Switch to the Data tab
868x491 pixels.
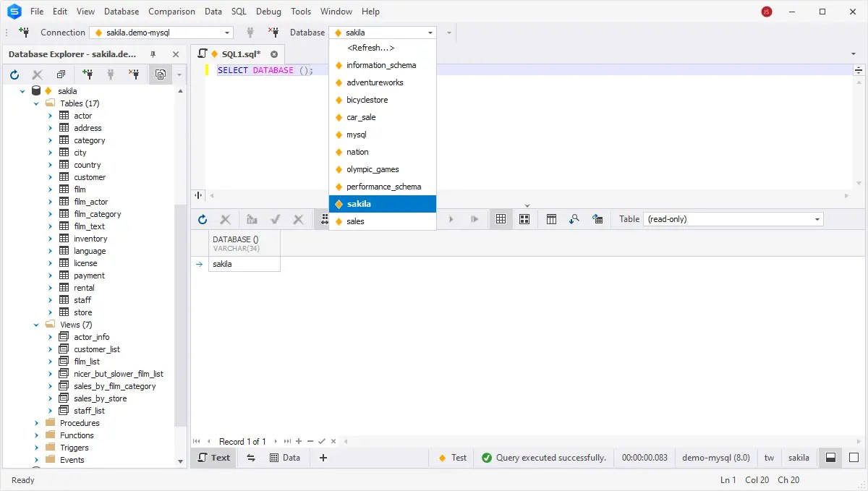[x=285, y=458]
